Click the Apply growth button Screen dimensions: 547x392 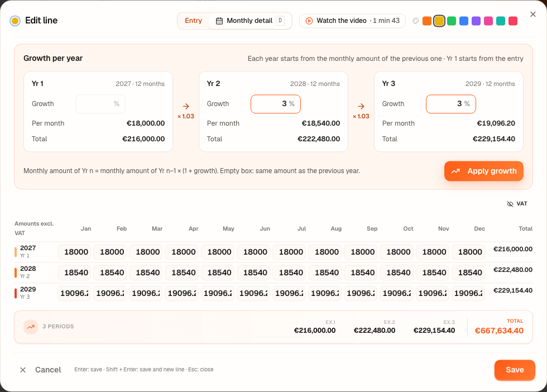pyautogui.click(x=483, y=171)
